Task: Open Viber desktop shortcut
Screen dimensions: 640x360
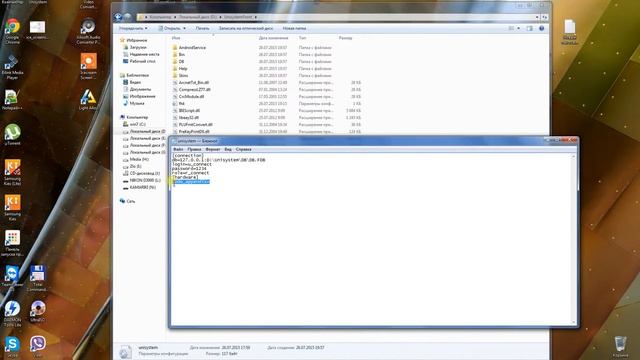Action: pos(38,346)
